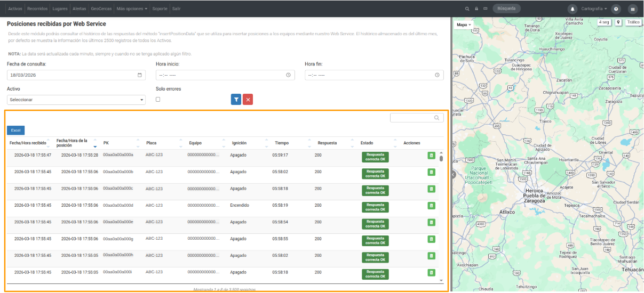The width and height of the screenshot is (644, 293).
Task: Click the table search magnifier icon
Action: [x=437, y=118]
